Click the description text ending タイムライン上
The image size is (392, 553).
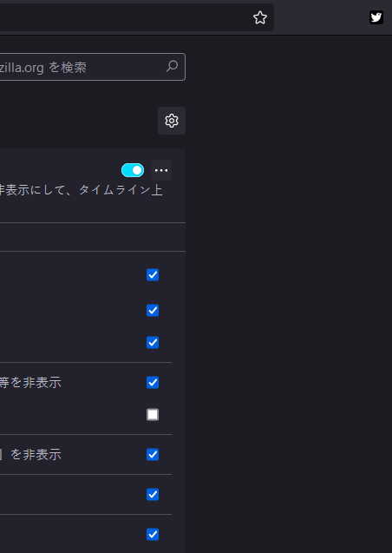point(81,190)
